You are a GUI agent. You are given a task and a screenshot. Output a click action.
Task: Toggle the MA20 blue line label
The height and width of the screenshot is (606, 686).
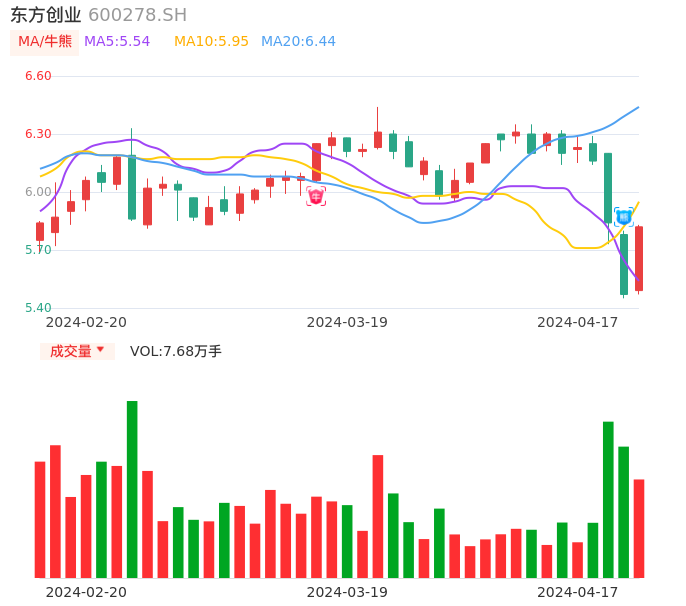point(298,42)
